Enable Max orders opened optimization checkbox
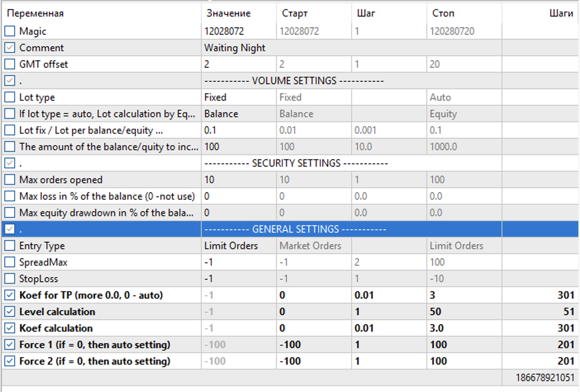This screenshot has width=580, height=392. [x=10, y=179]
